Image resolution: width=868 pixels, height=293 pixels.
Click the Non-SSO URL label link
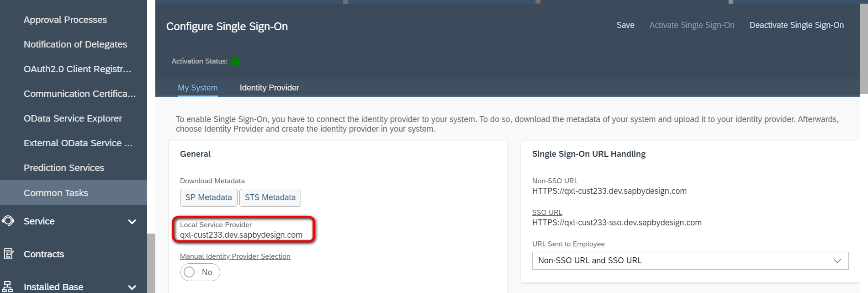(x=555, y=181)
